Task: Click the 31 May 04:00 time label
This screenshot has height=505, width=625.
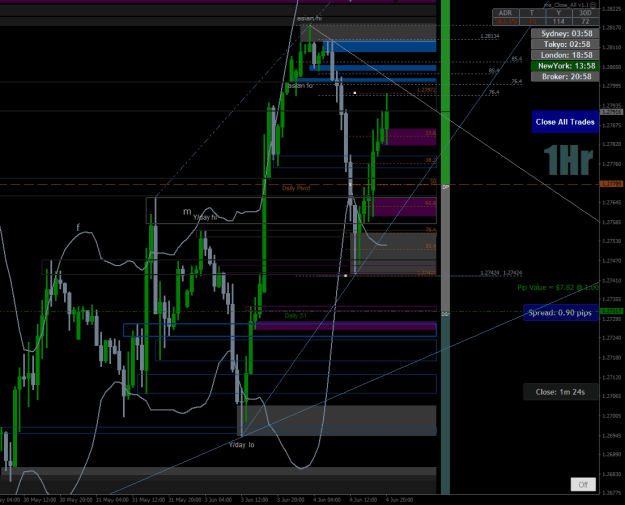Action: click(112, 500)
